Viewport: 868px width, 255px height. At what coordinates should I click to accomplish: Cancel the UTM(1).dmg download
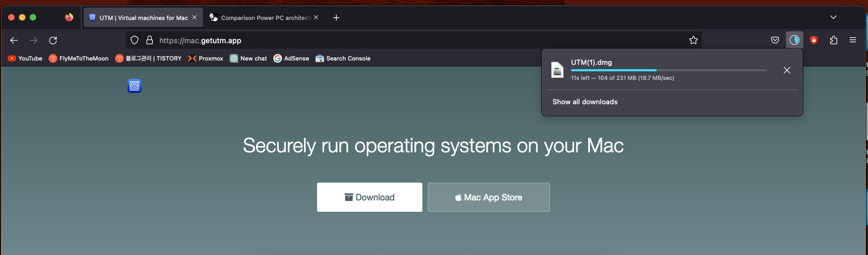[x=787, y=70]
